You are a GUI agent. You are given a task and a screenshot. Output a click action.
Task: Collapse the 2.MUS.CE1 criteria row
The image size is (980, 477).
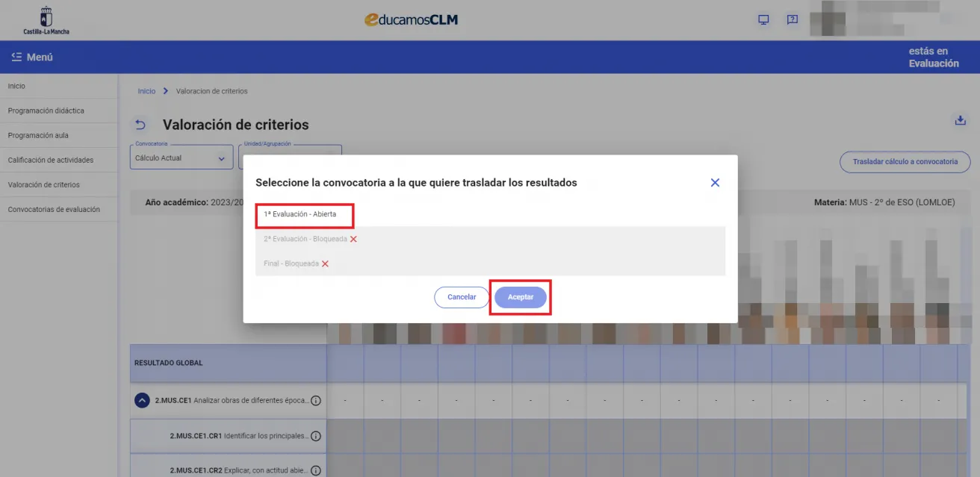click(x=140, y=401)
